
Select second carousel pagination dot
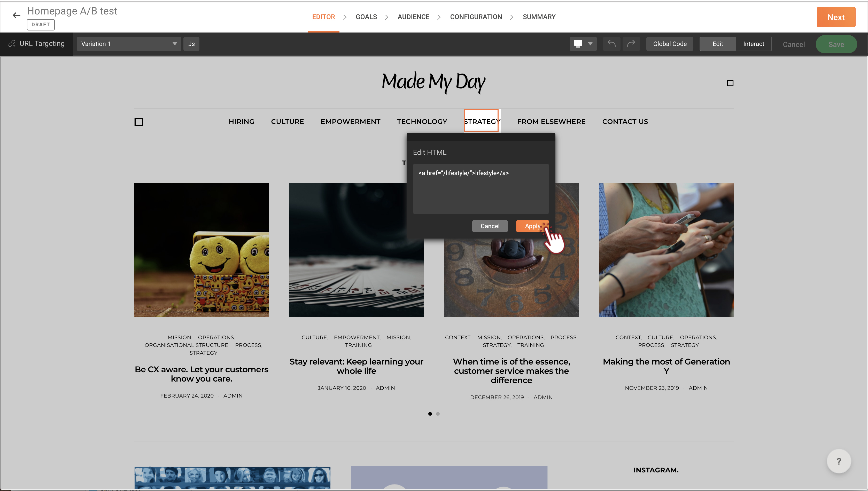click(x=438, y=414)
